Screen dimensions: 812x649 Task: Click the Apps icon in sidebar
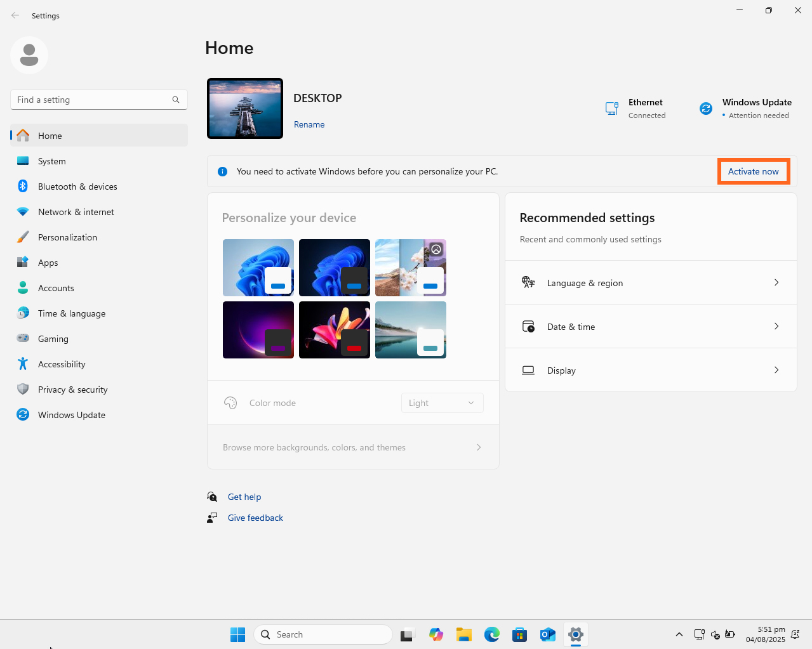(x=23, y=262)
